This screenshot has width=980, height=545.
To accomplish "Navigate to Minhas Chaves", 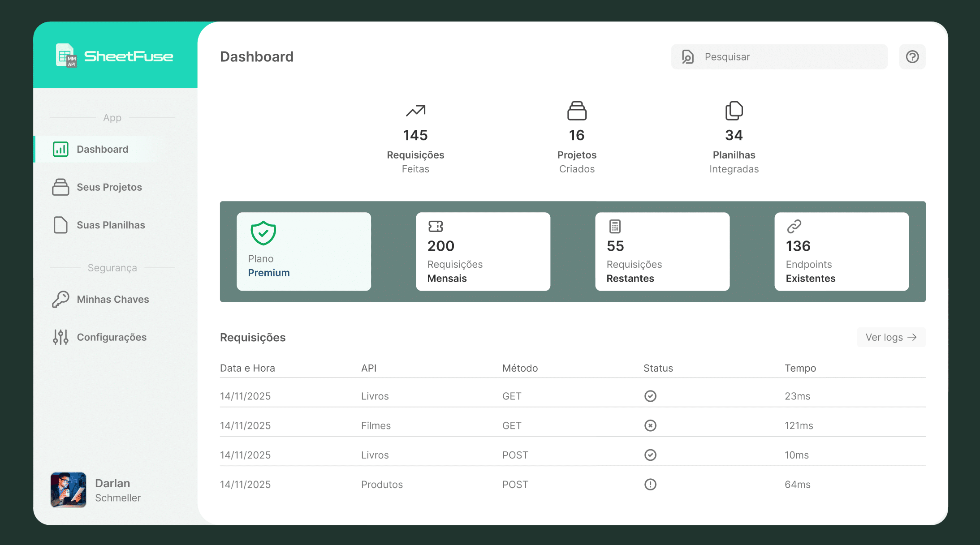I will (112, 299).
